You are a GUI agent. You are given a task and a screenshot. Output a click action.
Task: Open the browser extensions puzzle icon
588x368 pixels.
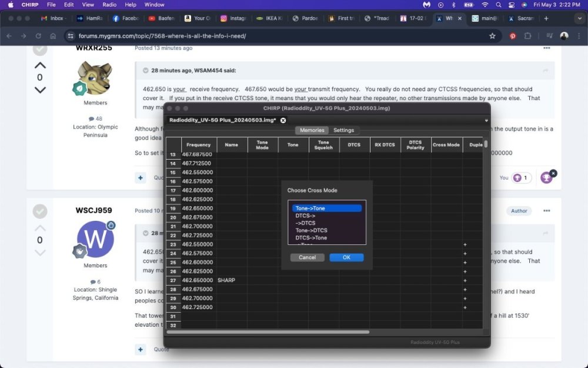[x=527, y=36]
